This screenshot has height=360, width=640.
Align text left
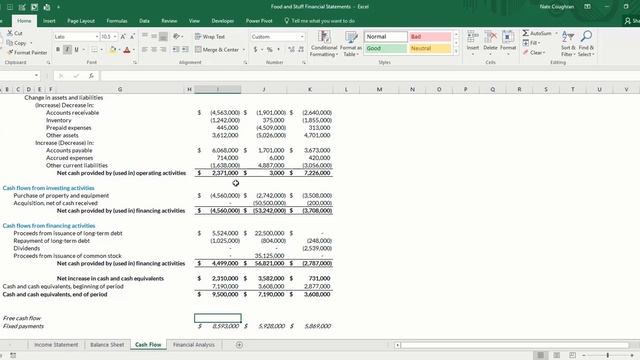coord(145,50)
